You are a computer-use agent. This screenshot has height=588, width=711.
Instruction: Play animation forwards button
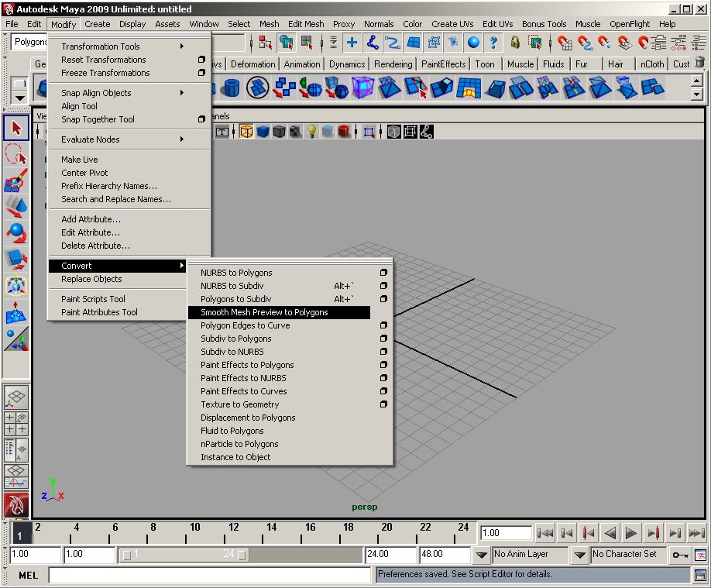point(630,533)
